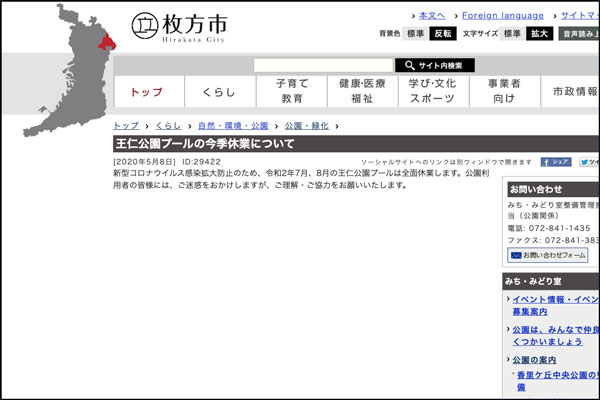This screenshot has height=400, width=600.
Task: Select the 学び・文化スポーツ tab
Action: (x=433, y=92)
